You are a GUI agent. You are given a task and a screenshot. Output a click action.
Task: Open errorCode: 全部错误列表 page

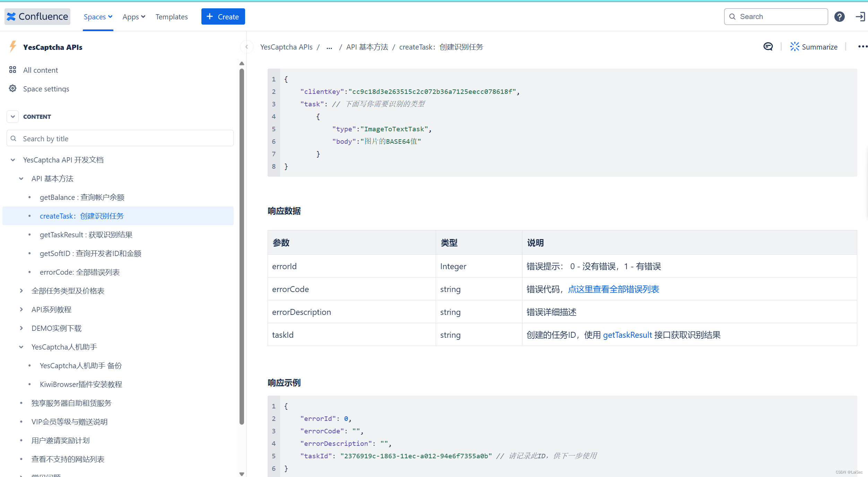pyautogui.click(x=80, y=272)
